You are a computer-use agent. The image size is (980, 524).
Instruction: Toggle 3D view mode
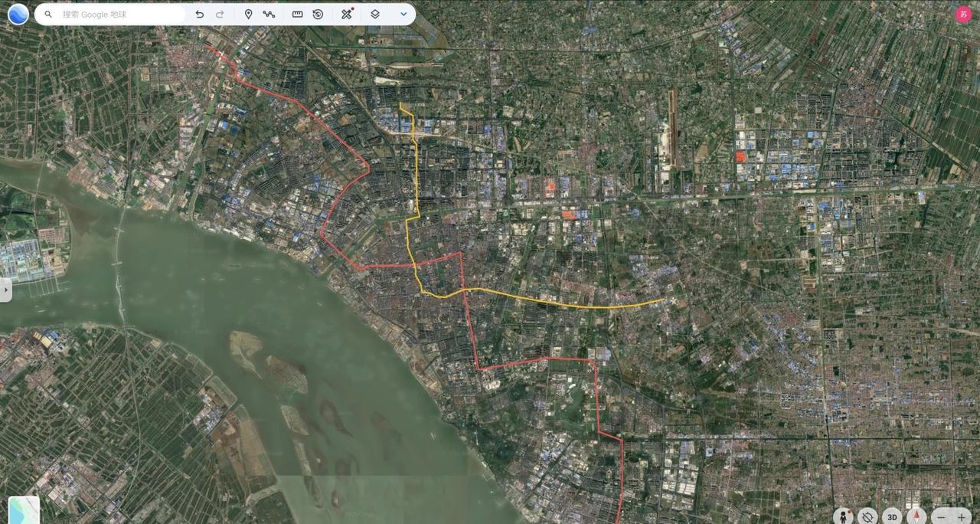point(892,517)
